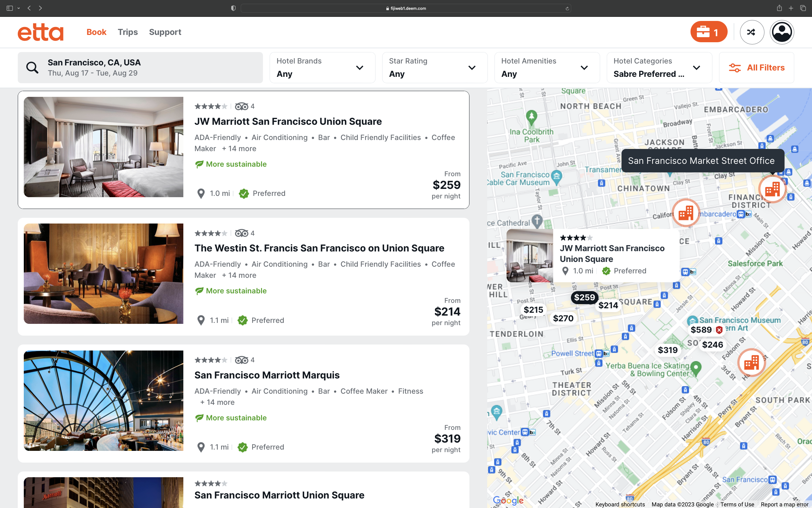Open The Westin St. Francis listing title
The height and width of the screenshot is (508, 812).
319,248
